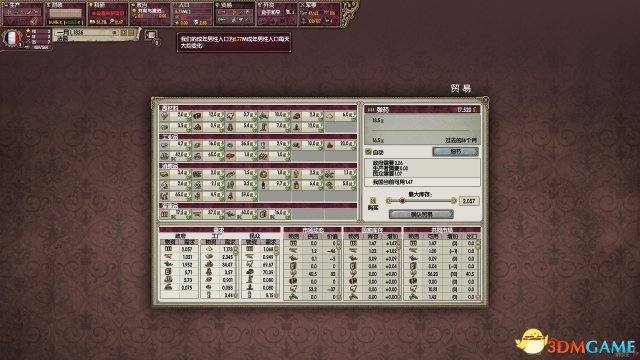The height and width of the screenshot is (360, 640).
Task: Open the 科研 (Technology) tab
Action: 108,13
